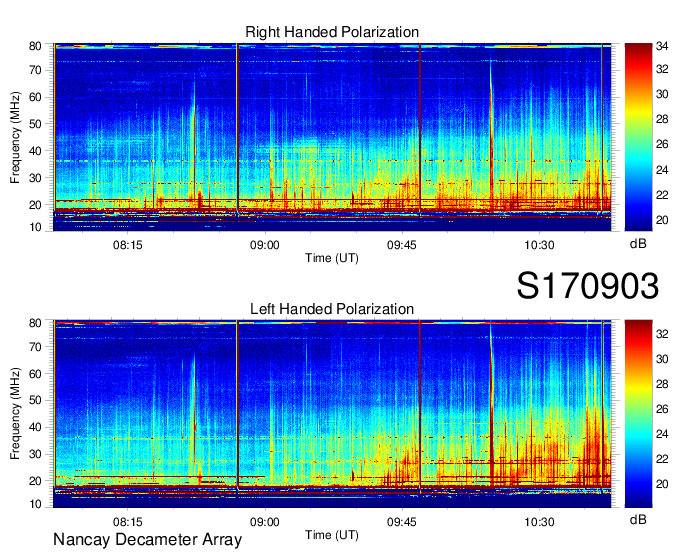Click the 50 MHz tick of Left Handed plot

(x=35, y=400)
